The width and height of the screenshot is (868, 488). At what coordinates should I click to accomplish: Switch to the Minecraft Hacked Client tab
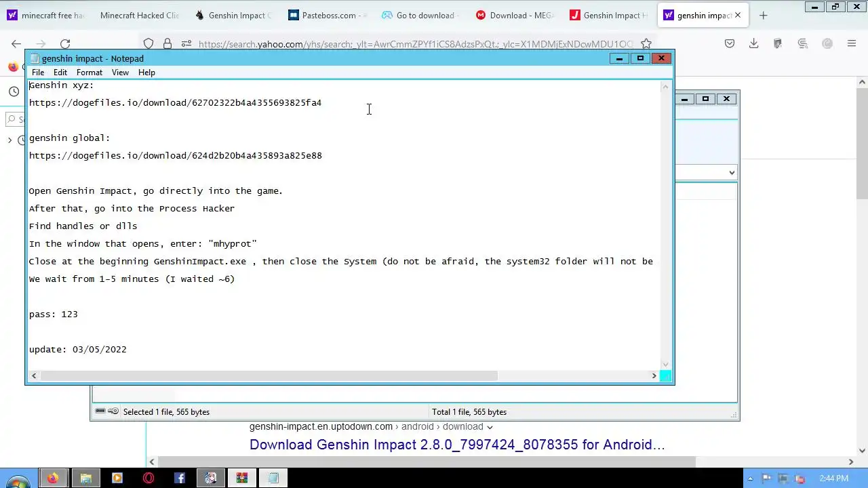(x=140, y=15)
